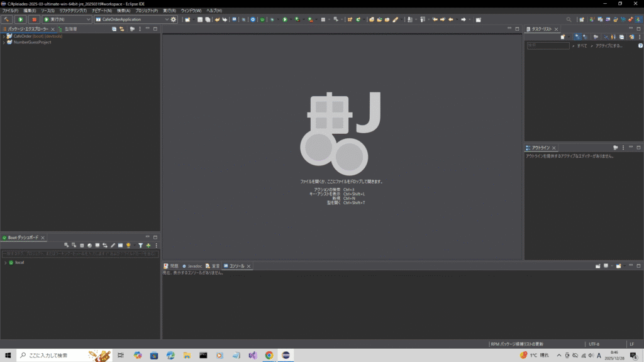The image size is (644, 362).
Task: Open the CafeOrderApplication launch target dropdown
Action: [166, 19]
